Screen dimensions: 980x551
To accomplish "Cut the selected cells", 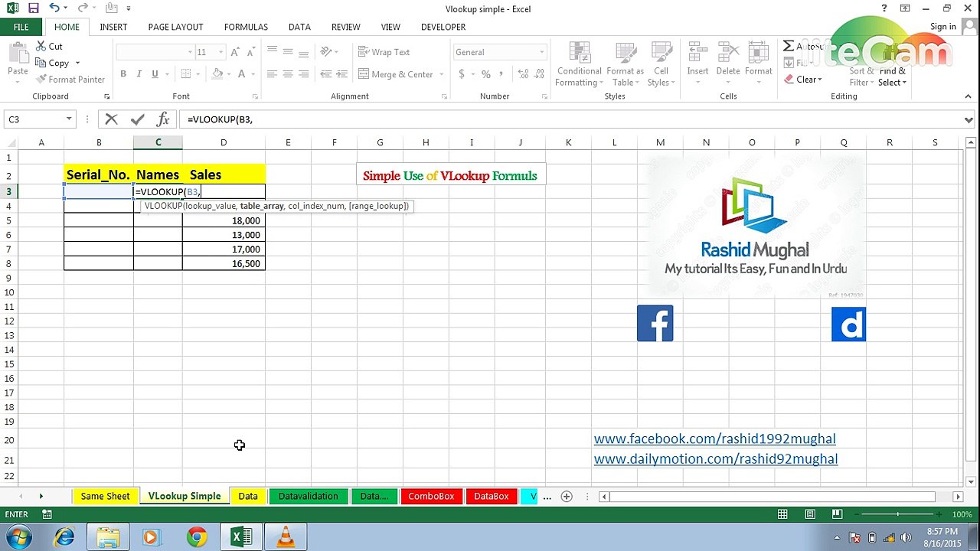I will pyautogui.click(x=49, y=46).
